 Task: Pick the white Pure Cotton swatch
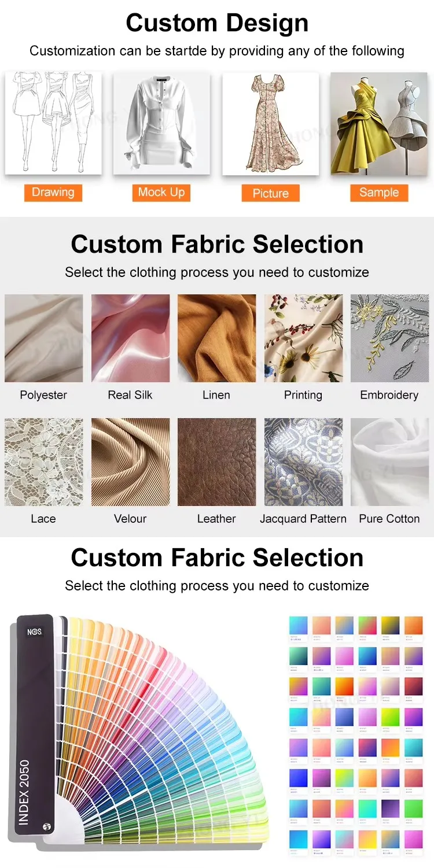coord(389,462)
